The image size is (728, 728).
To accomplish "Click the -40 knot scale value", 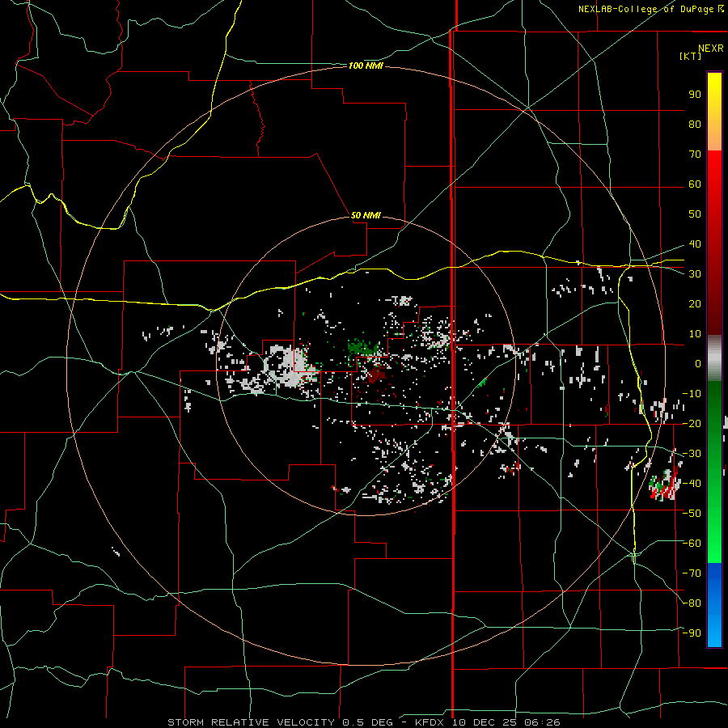I will 692,484.
